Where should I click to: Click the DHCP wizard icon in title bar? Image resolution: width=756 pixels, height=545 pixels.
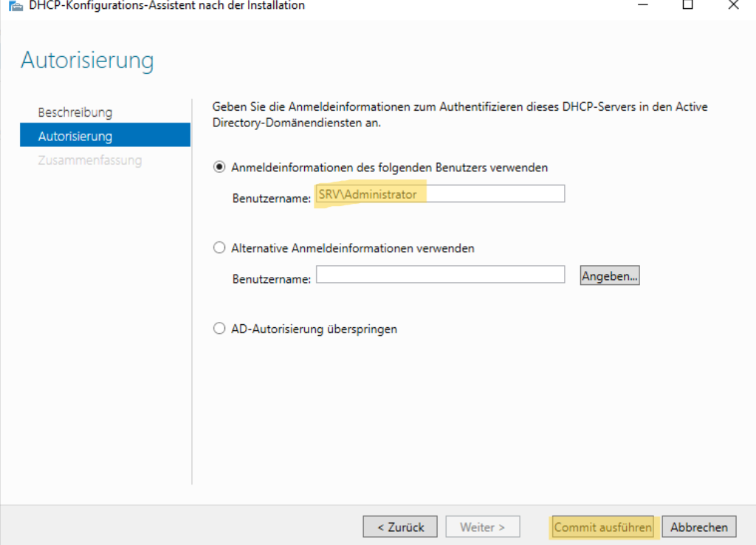pos(15,6)
